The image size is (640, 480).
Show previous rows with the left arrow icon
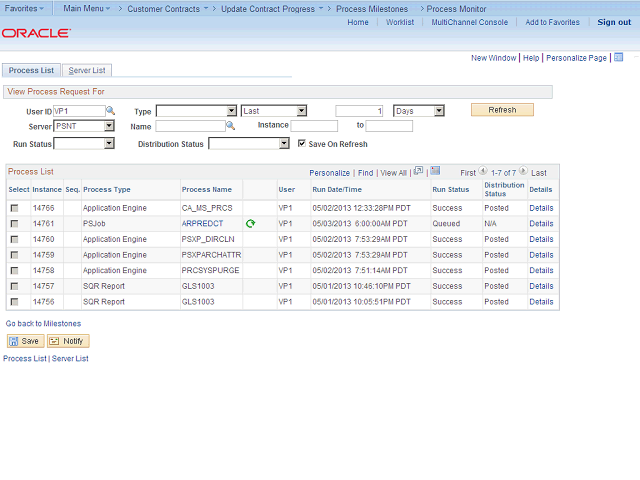pos(483,173)
